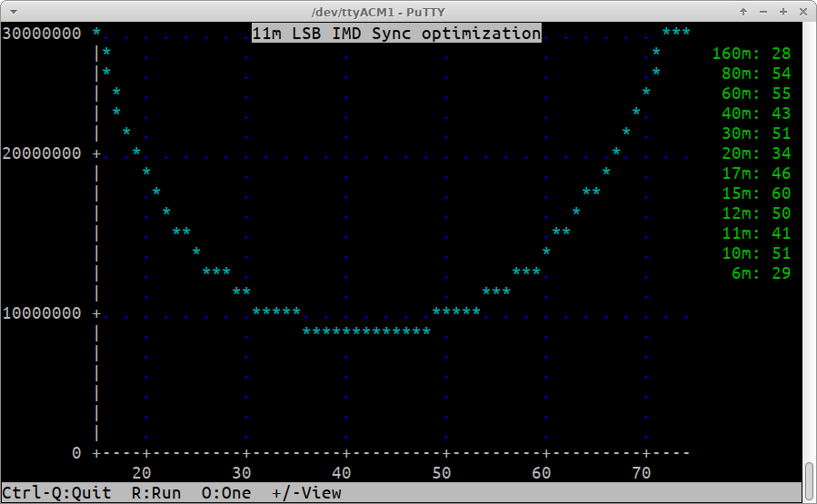Click the highlighted 11m LSB IMD Sync optimization heading
Image resolution: width=817 pixels, height=504 pixels.
(x=396, y=34)
